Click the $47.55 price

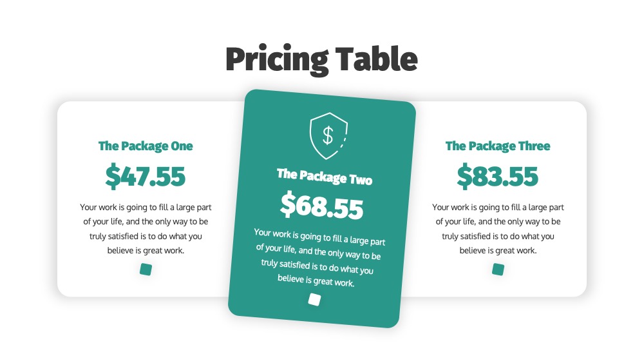(146, 177)
